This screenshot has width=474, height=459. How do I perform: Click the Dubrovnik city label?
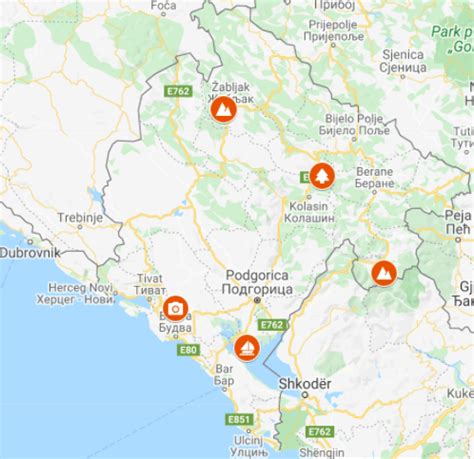click(30, 253)
